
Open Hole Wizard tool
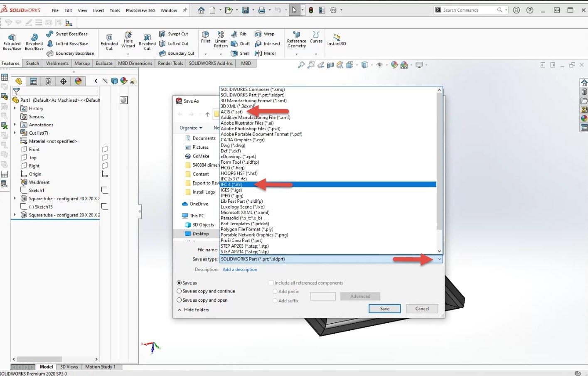coord(128,40)
